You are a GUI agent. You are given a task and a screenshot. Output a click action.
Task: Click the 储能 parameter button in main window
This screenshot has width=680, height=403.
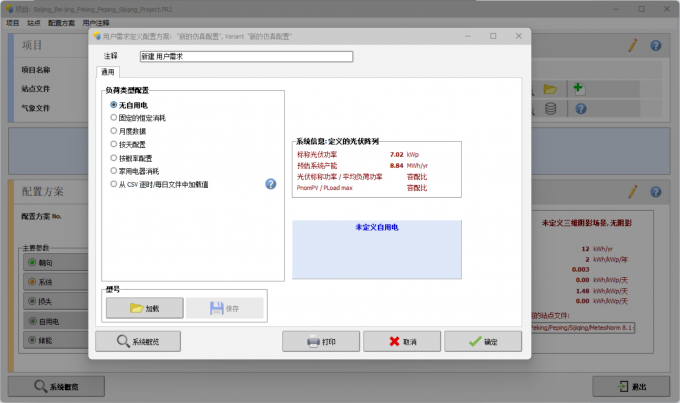pos(56,340)
